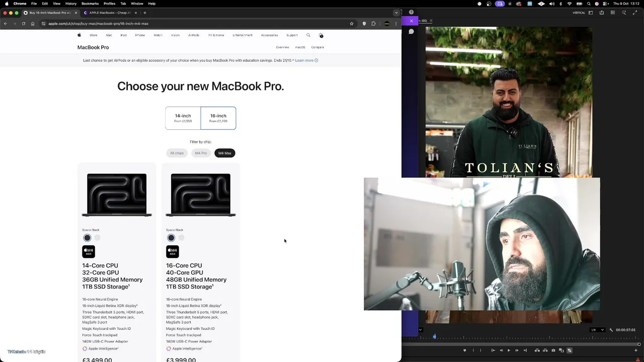This screenshot has width=644, height=362.
Task: Go back in Chrome history
Action: pyautogui.click(x=6, y=24)
